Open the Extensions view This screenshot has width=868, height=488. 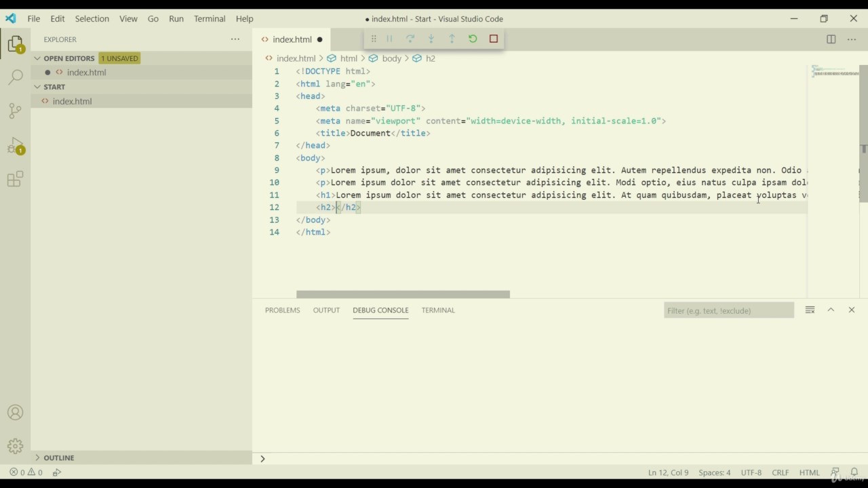(15, 179)
